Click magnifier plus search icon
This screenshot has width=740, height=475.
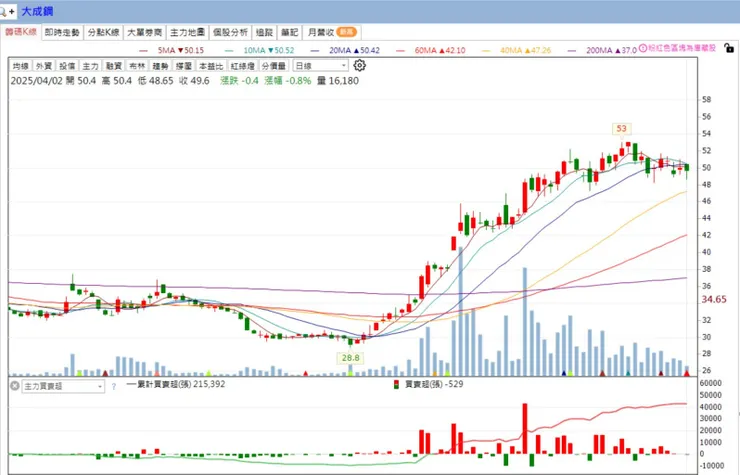coord(8,11)
